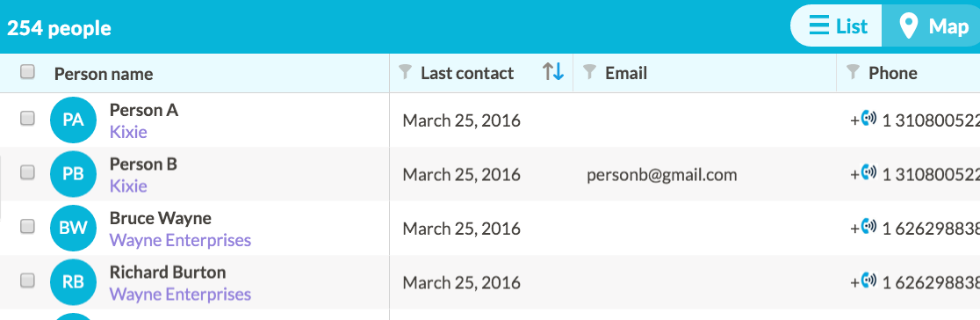Switch to the List view tab
Image resolution: width=980 pixels, height=320 pixels.
pyautogui.click(x=838, y=26)
